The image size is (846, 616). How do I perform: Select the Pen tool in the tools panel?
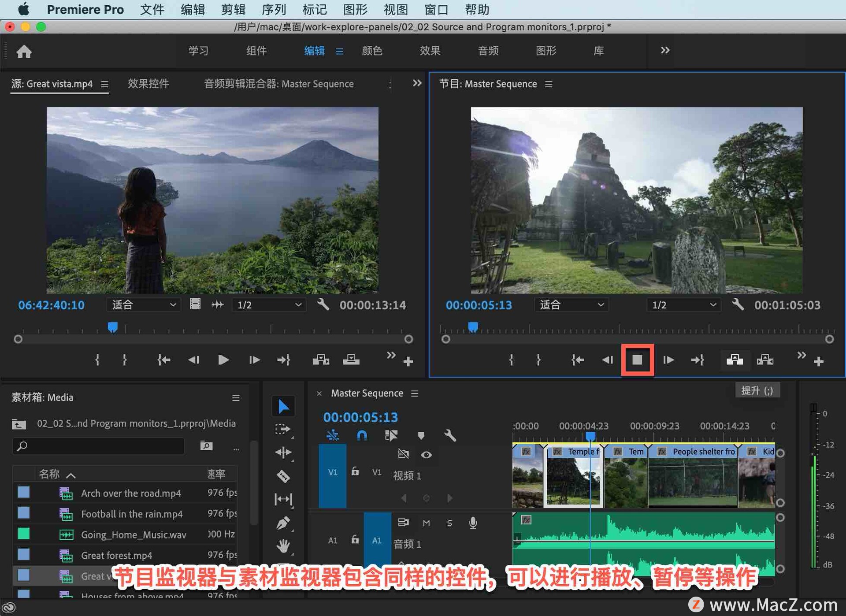(x=283, y=523)
